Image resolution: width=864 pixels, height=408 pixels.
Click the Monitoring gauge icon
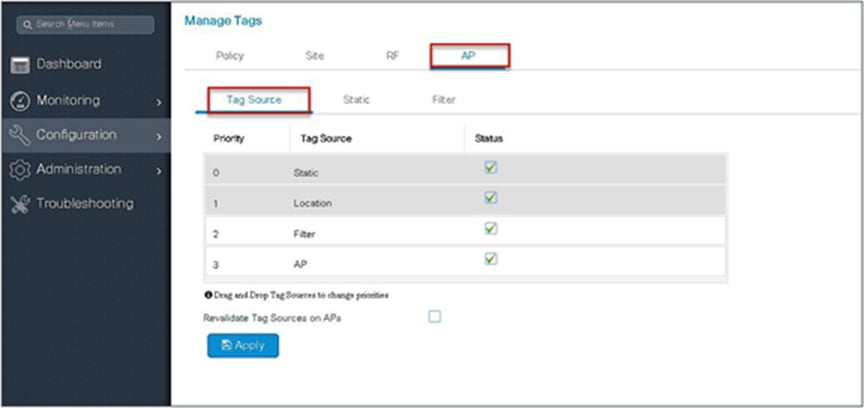[21, 100]
